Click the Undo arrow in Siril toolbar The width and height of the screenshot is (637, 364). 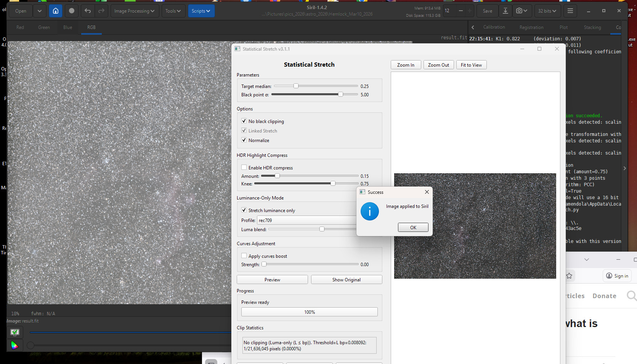(x=88, y=11)
